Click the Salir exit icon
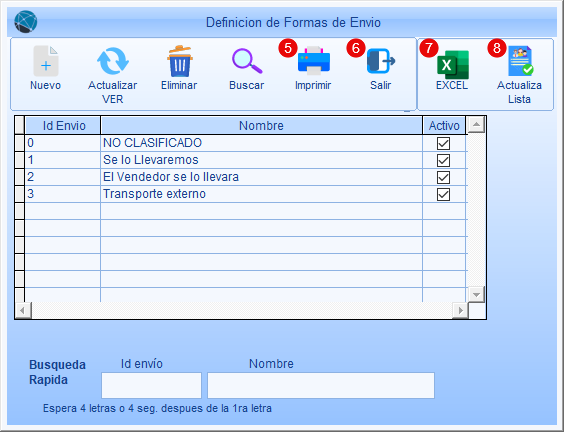 click(381, 61)
